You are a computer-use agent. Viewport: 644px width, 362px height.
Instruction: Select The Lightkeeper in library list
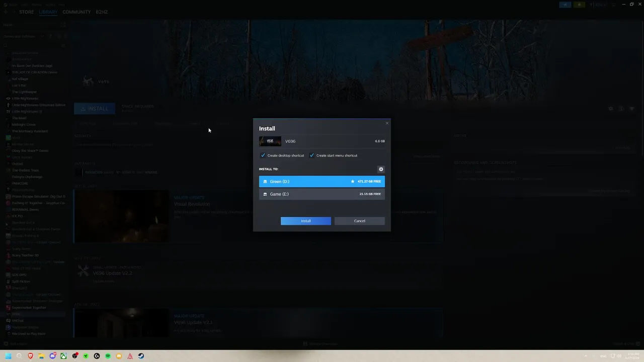[x=24, y=92]
